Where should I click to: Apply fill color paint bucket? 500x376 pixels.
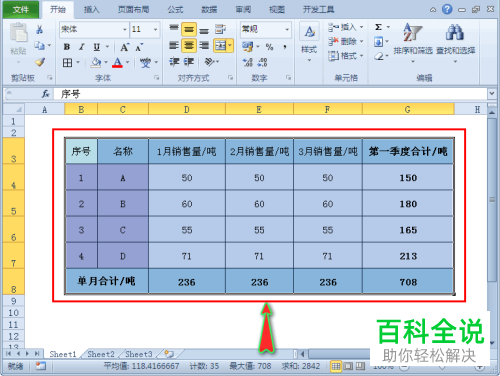pos(96,62)
